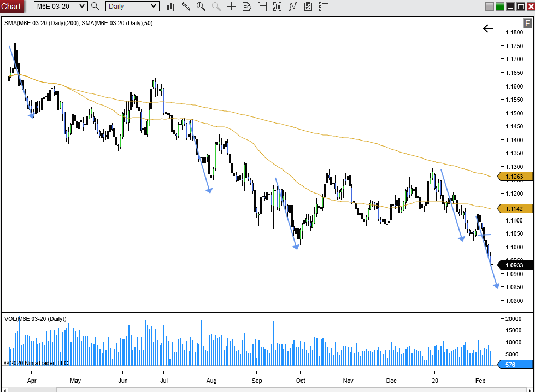Open the Daily interval selector dropdown
This screenshot has width=535, height=392.
(x=132, y=6)
